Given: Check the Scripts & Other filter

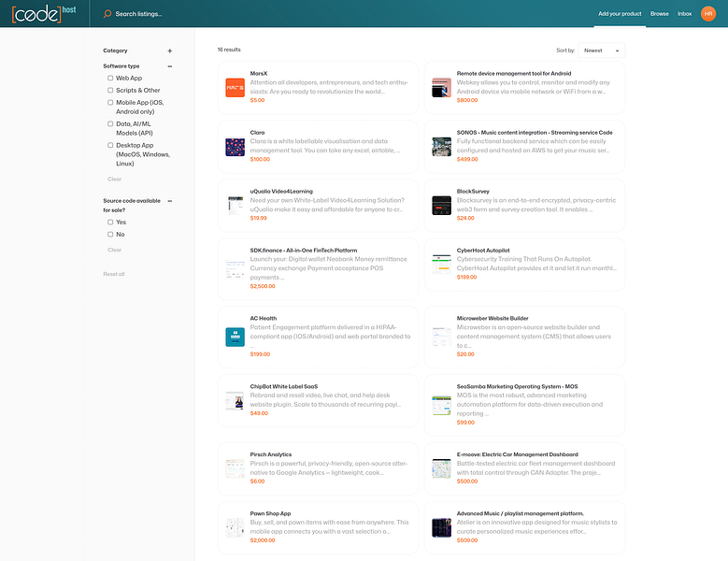Looking at the screenshot, I should 110,90.
